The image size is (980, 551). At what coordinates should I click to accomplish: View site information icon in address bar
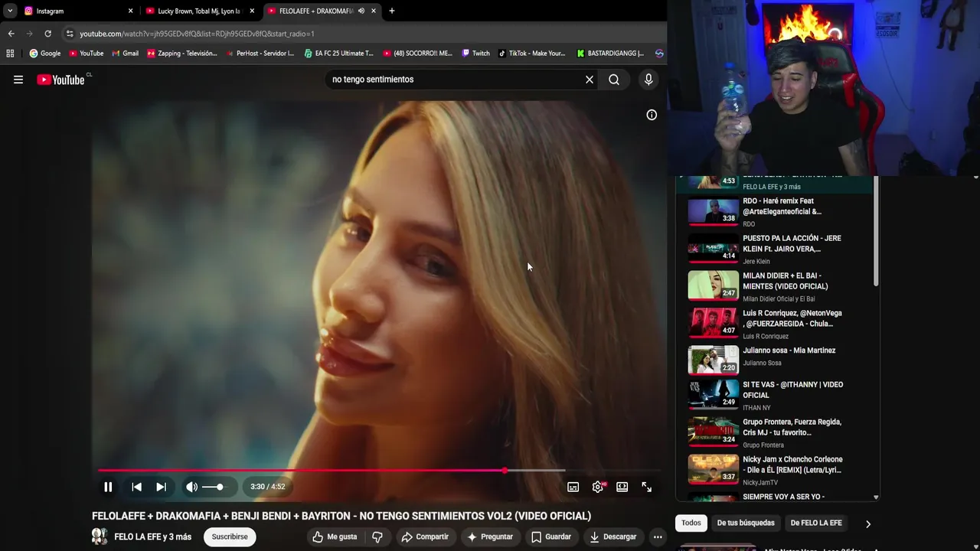pos(69,34)
